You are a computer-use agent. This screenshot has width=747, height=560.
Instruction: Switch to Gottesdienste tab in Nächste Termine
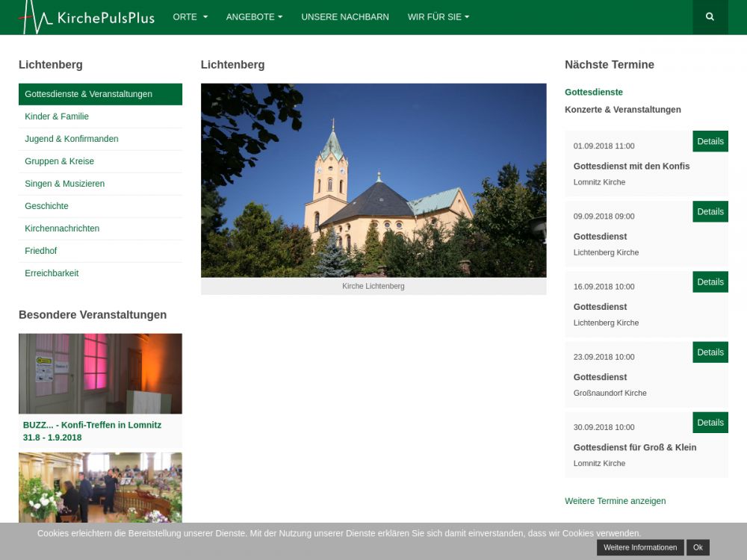point(594,93)
